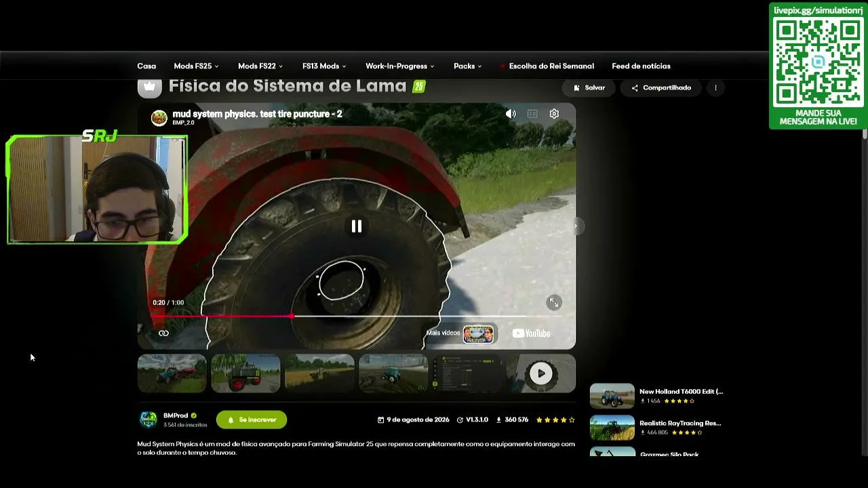Viewport: 868px width, 488px height.
Task: Expand the FS13 Mods dropdown
Action: [324, 66]
